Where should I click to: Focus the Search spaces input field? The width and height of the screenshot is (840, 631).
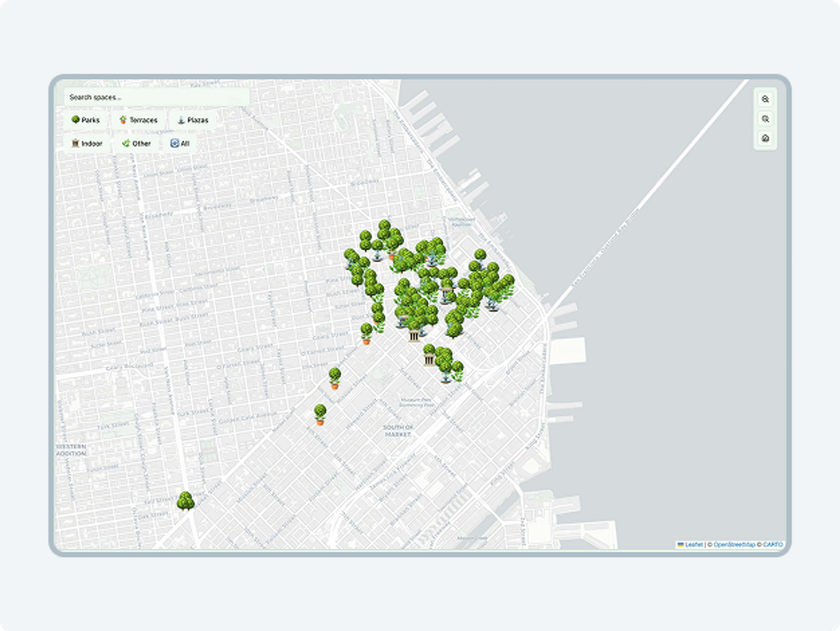point(156,97)
